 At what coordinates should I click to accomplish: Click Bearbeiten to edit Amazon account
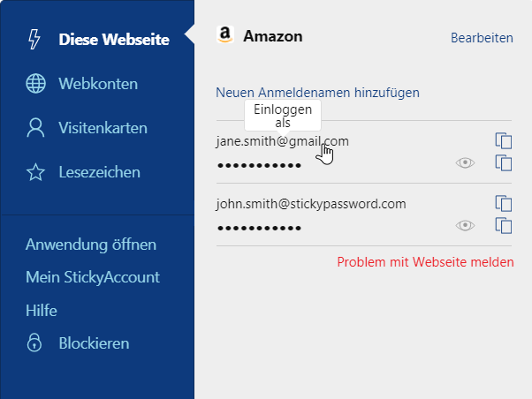(x=482, y=38)
